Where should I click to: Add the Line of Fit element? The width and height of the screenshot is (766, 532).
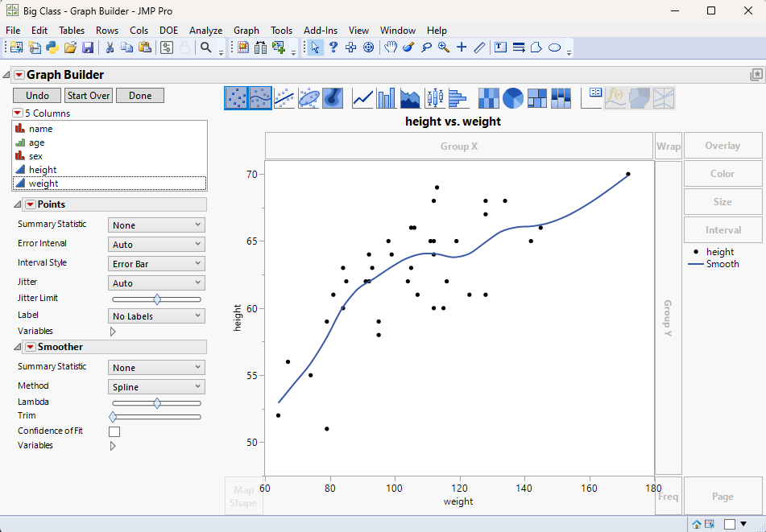pos(284,98)
